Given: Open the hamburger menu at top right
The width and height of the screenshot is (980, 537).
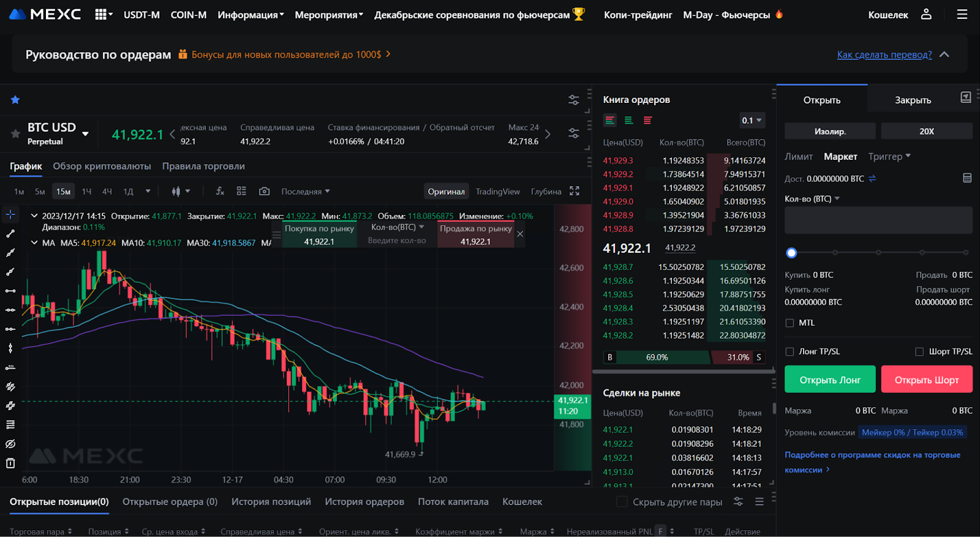Looking at the screenshot, I should point(962,14).
